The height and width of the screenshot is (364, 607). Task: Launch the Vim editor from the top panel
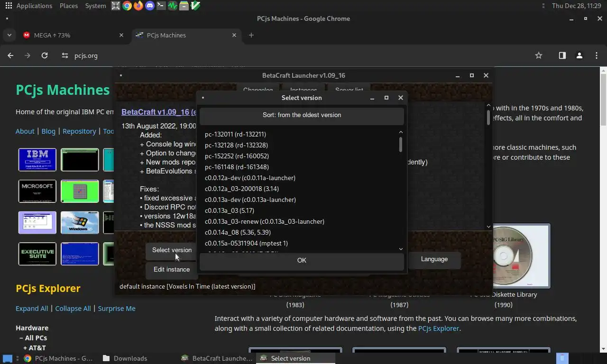pos(195,6)
